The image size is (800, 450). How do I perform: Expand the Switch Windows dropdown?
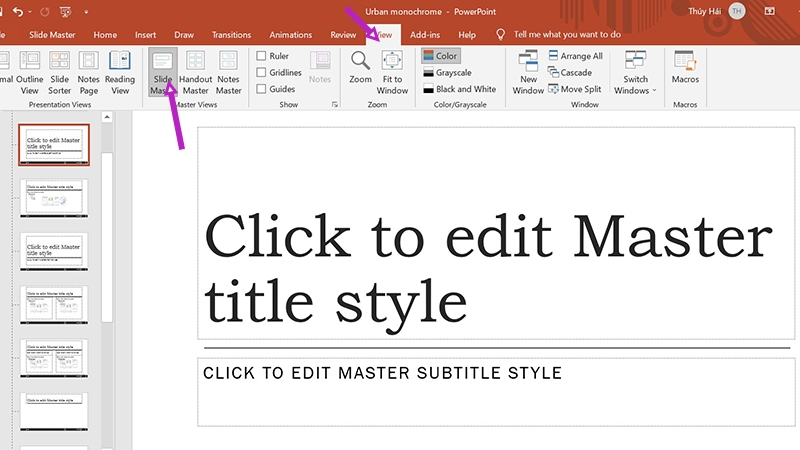click(635, 73)
